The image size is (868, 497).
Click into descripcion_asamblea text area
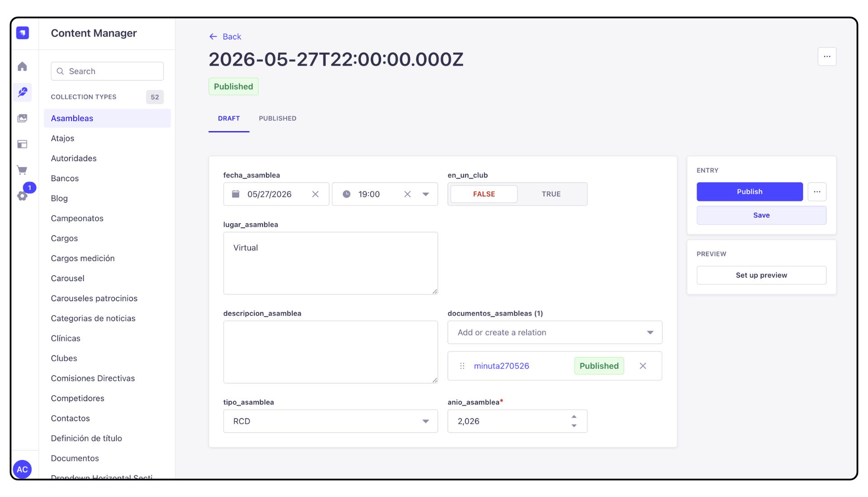[x=330, y=352]
